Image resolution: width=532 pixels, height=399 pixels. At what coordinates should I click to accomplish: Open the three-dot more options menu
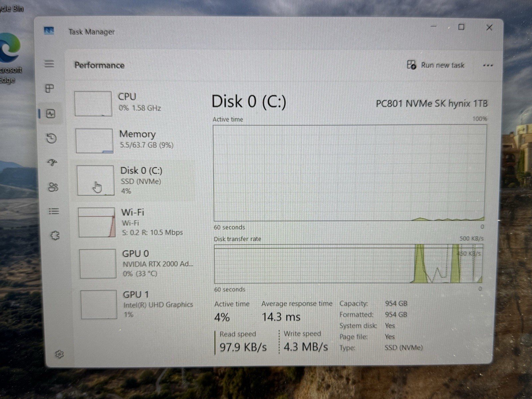(488, 66)
